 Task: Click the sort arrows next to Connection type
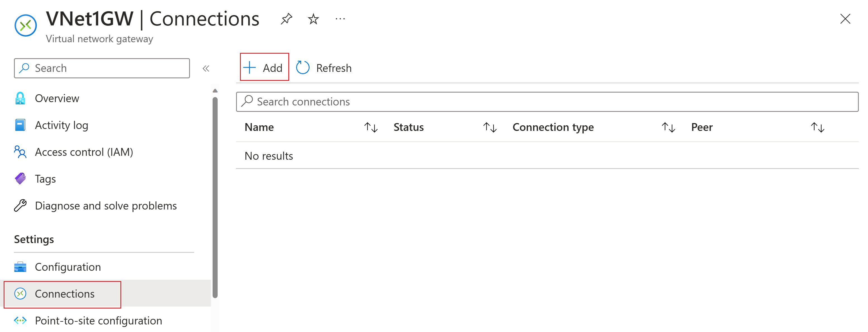pyautogui.click(x=668, y=127)
